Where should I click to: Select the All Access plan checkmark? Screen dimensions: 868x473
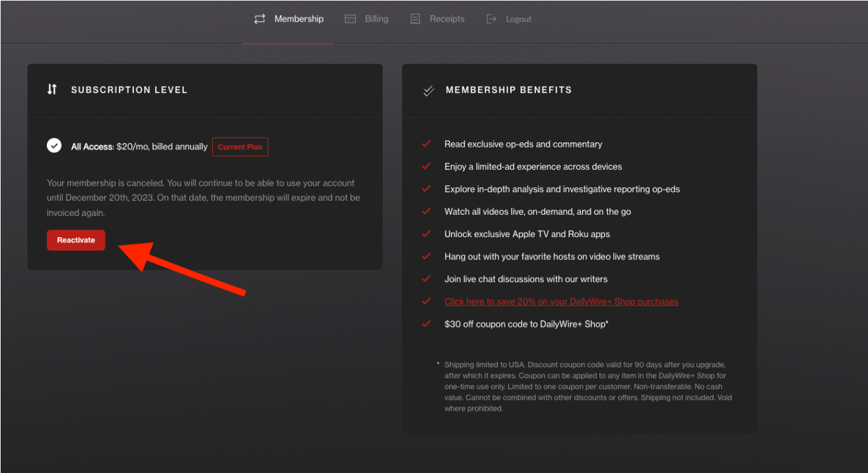point(54,146)
